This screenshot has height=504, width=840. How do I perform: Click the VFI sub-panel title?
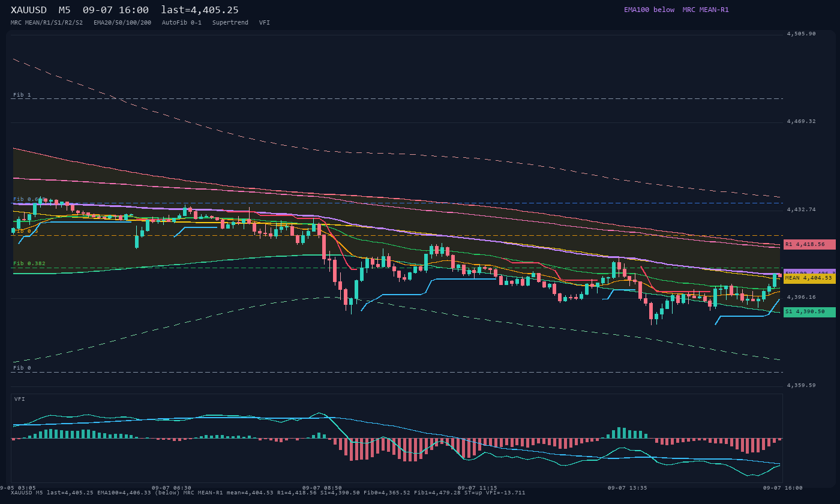[20, 399]
